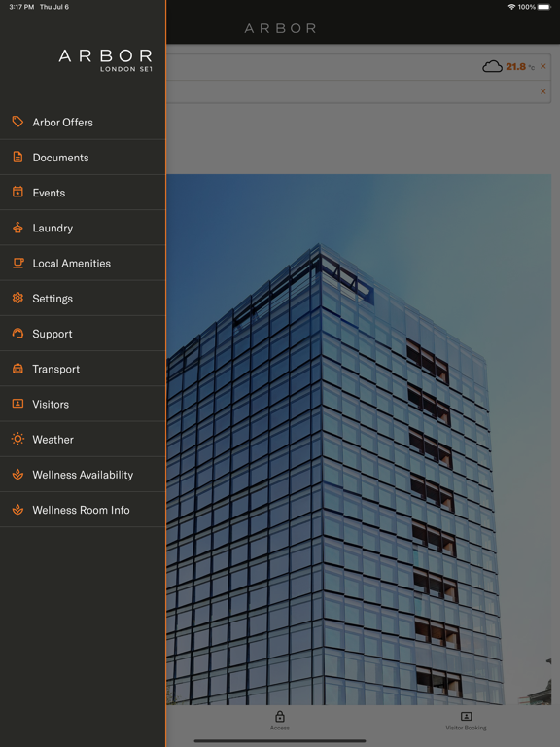Tap the document icon beside Documents
The height and width of the screenshot is (747, 560).
[17, 157]
